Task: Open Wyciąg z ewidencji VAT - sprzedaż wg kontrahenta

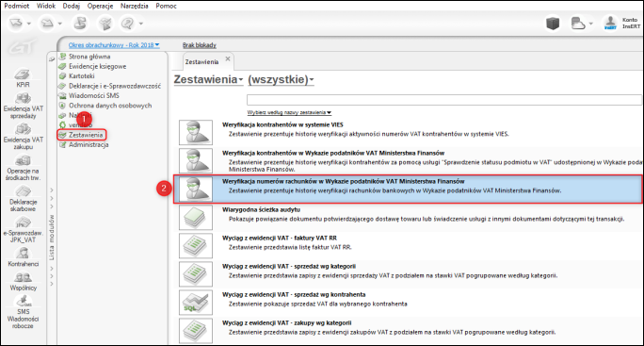Action: [294, 295]
